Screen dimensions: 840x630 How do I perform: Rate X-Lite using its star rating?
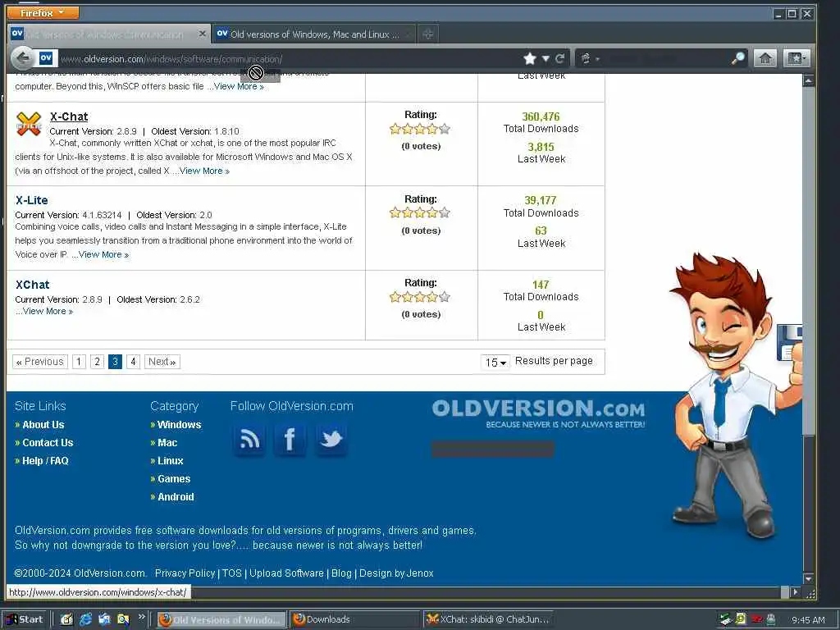point(420,212)
